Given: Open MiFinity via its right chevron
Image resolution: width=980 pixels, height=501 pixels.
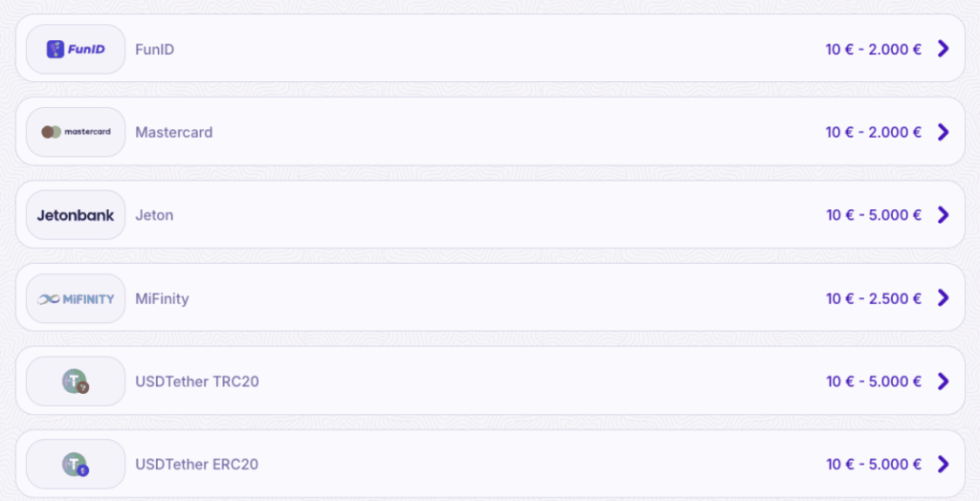Looking at the screenshot, I should coord(943,298).
